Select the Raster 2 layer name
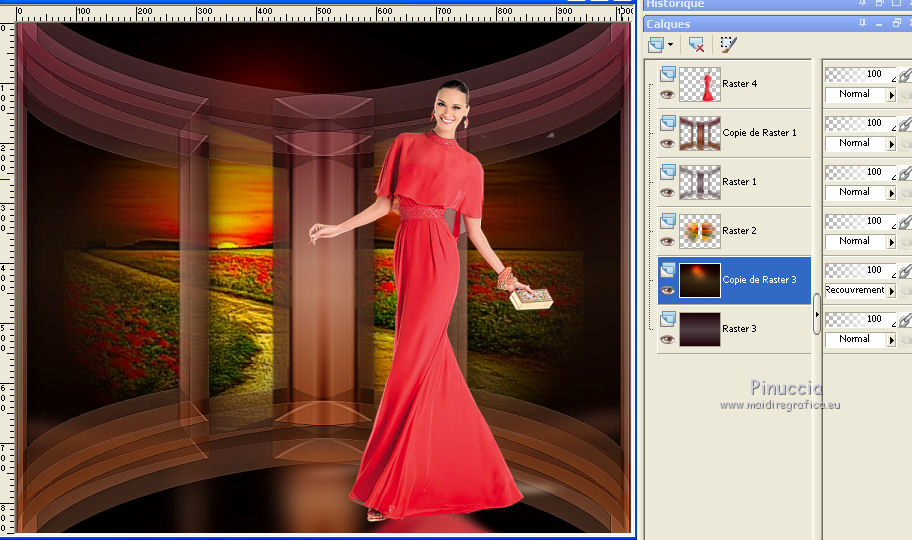Screen dimensions: 912x540 coord(739,230)
